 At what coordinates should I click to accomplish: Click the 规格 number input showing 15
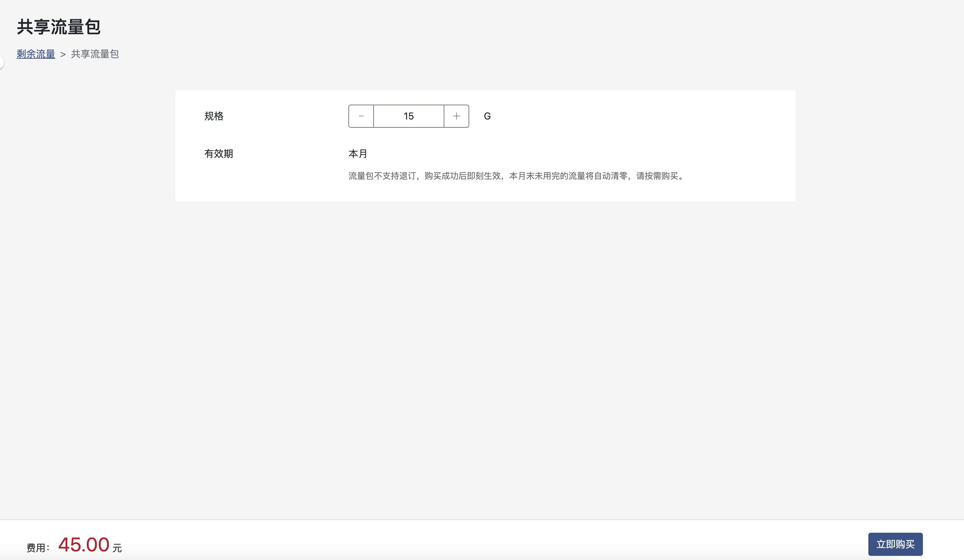pyautogui.click(x=408, y=116)
